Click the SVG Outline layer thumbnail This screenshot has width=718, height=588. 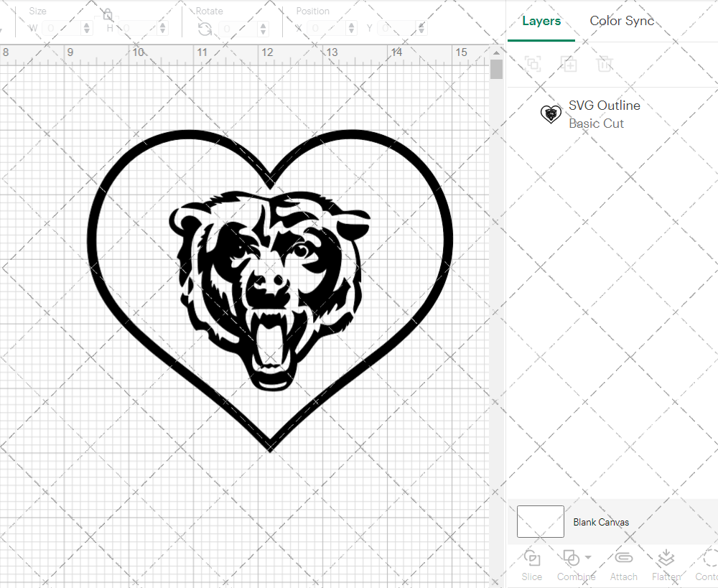coord(551,113)
